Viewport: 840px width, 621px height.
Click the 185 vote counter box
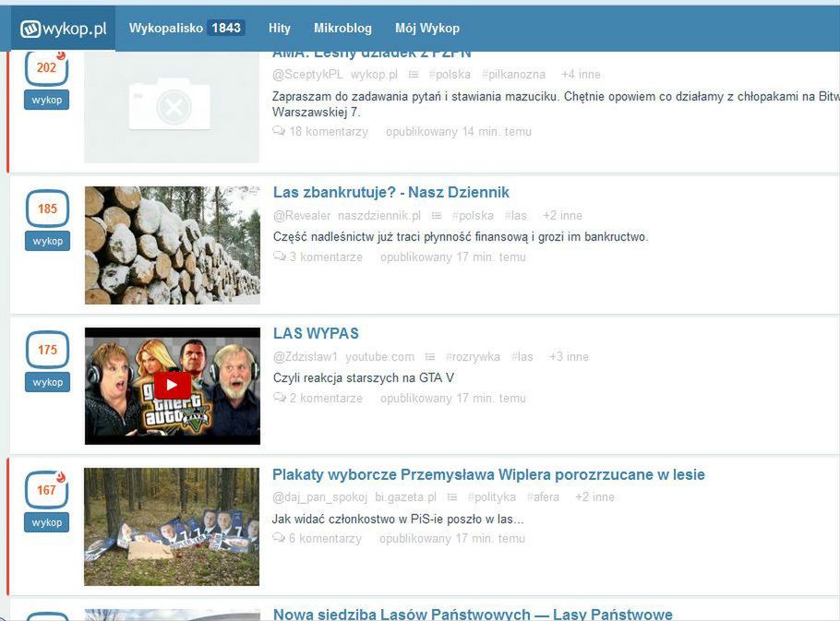coord(47,209)
